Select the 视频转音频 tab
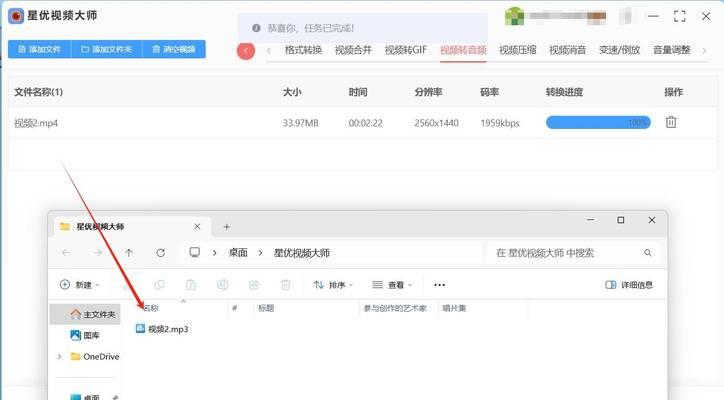 (463, 50)
